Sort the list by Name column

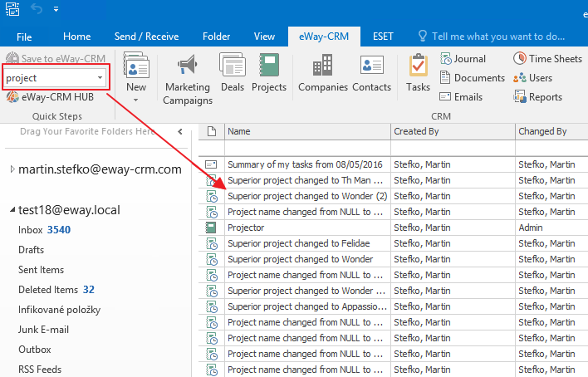click(307, 131)
